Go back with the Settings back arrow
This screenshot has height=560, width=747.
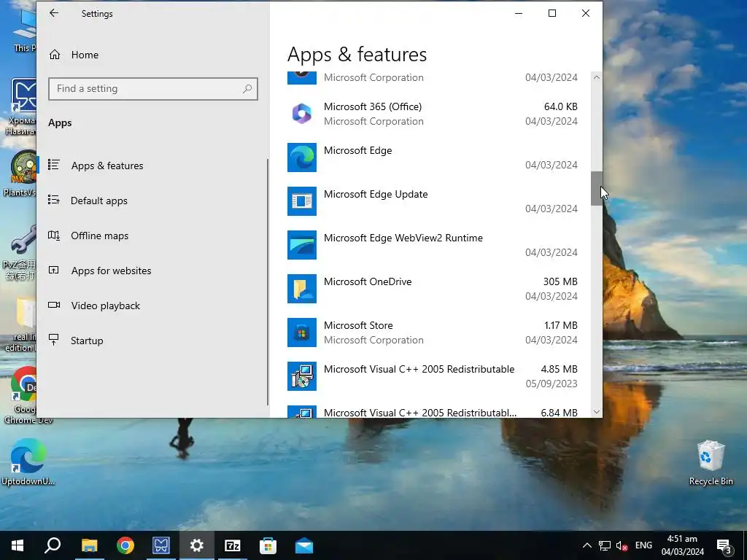coord(54,13)
